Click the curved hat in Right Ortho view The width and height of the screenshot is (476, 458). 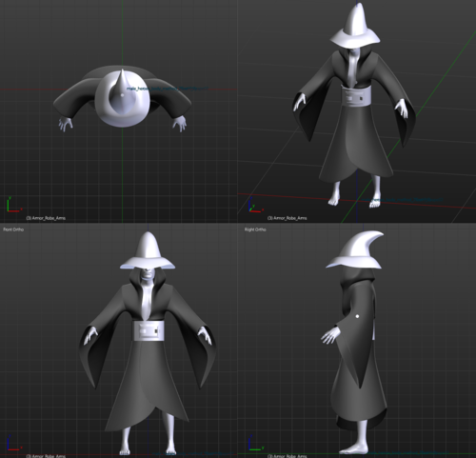[x=355, y=249]
